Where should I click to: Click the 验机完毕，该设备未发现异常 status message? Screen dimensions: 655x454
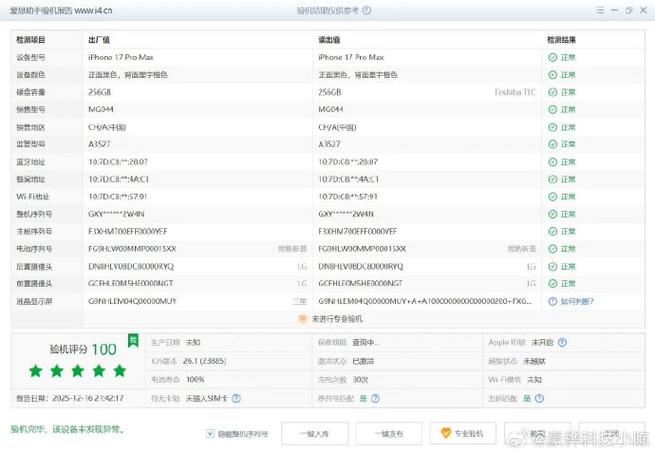coord(68,429)
